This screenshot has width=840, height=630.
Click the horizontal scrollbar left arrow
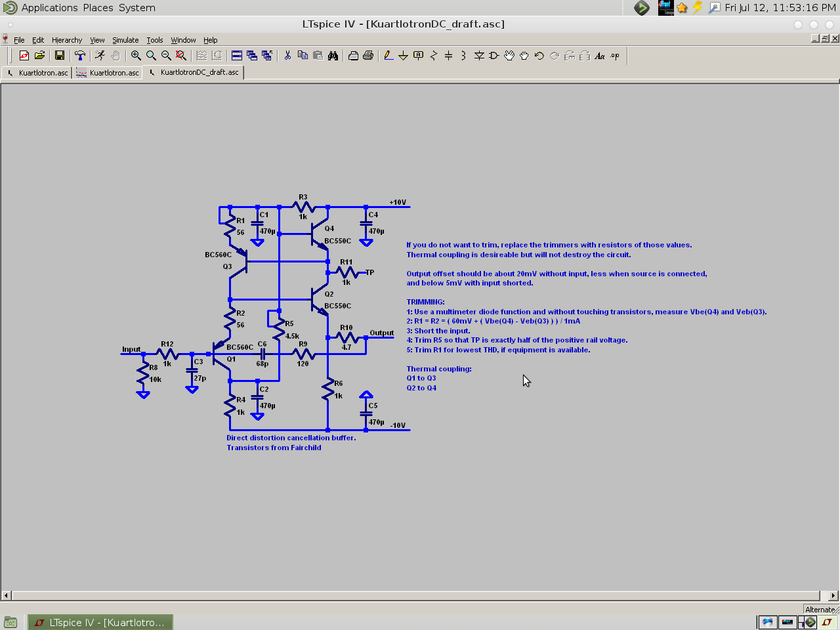tap(6, 596)
